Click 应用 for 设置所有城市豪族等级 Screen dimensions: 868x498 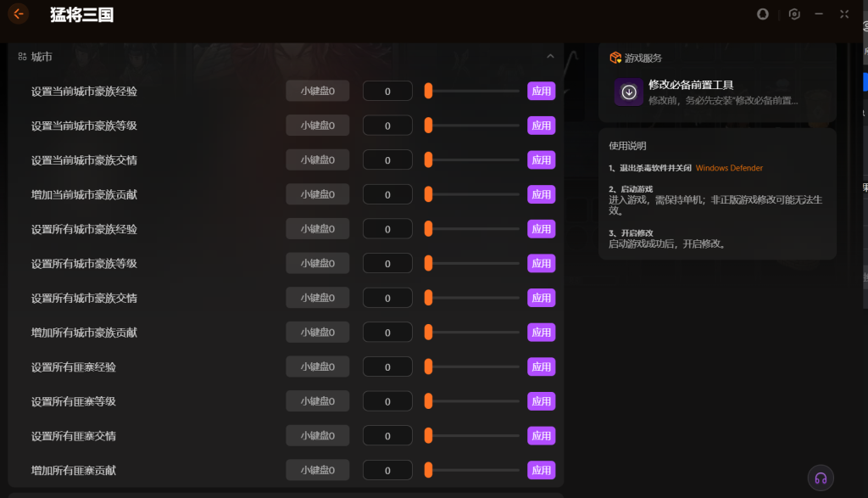pos(542,264)
